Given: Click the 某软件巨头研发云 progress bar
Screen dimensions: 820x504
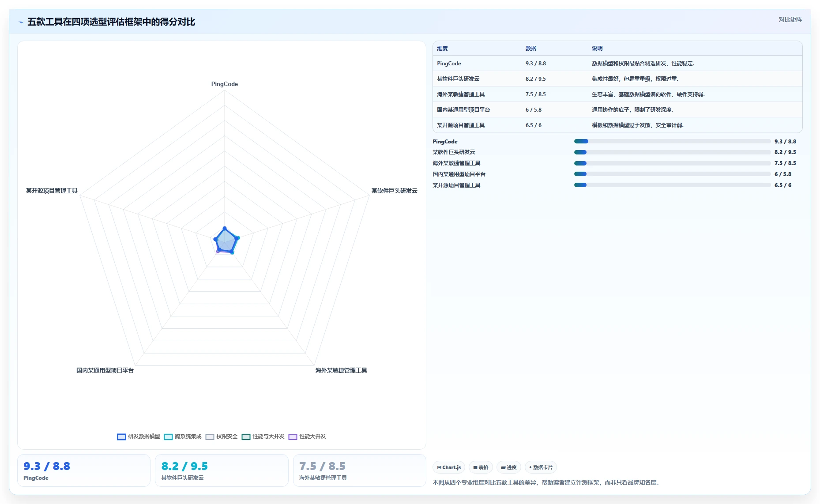Looking at the screenshot, I should click(672, 152).
